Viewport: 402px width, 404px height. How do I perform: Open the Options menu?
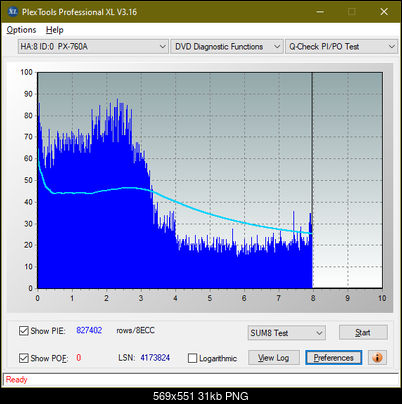point(21,30)
